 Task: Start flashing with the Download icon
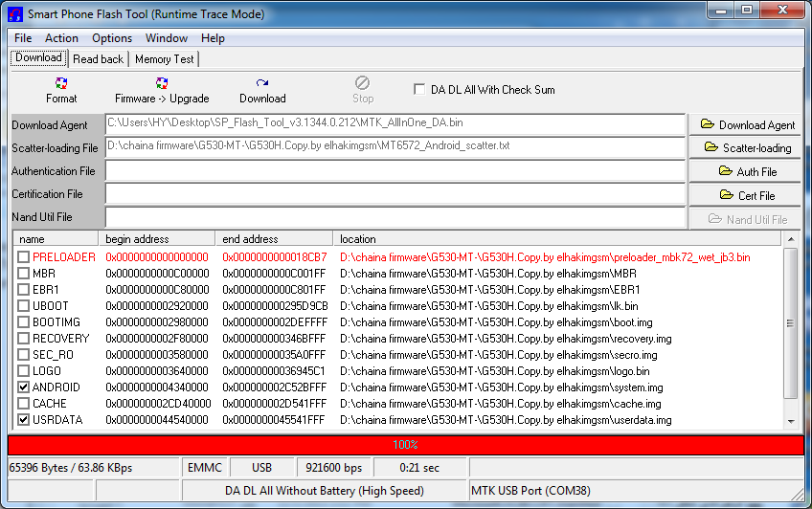262,83
